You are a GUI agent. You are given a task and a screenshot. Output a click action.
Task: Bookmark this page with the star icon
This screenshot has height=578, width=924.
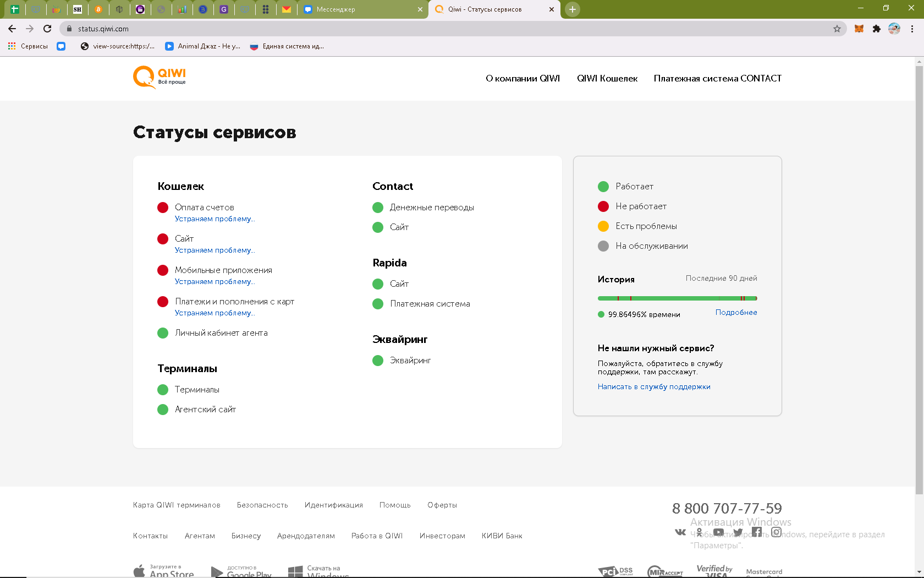(837, 29)
